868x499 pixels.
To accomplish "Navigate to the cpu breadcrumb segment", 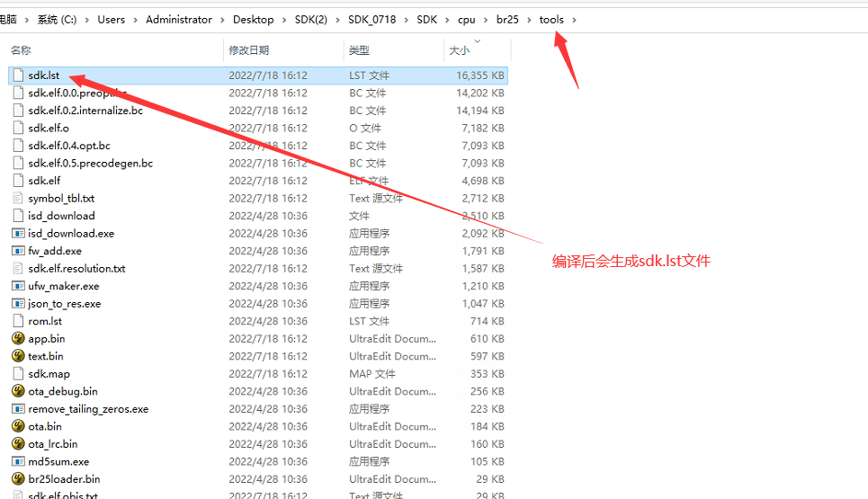I will [x=467, y=20].
